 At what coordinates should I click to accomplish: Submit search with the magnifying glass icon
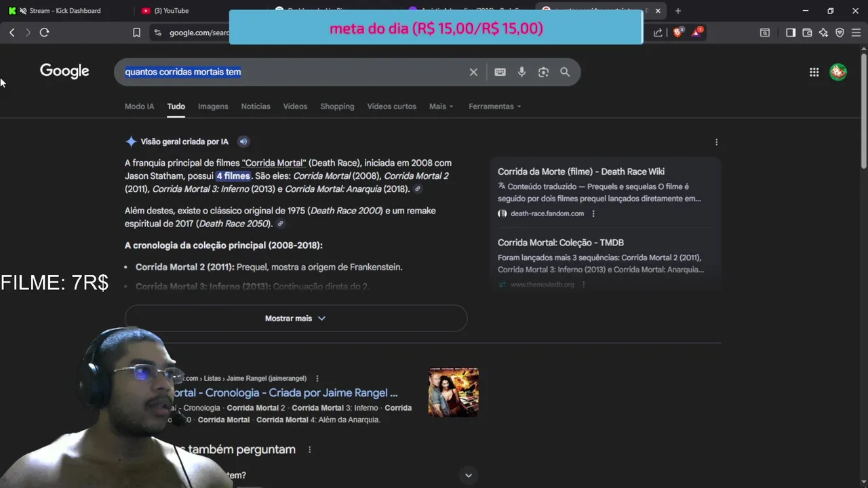coord(565,72)
